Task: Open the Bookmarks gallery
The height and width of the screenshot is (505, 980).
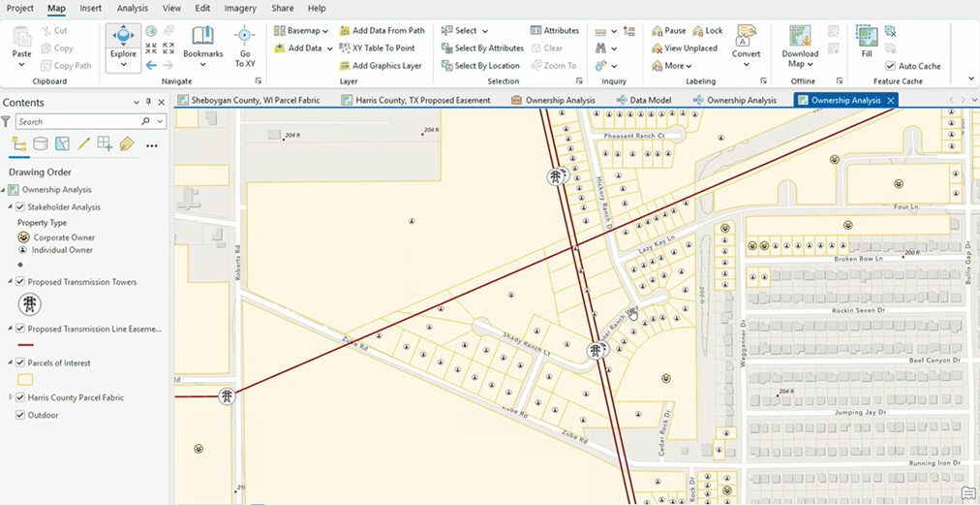Action: (x=202, y=47)
